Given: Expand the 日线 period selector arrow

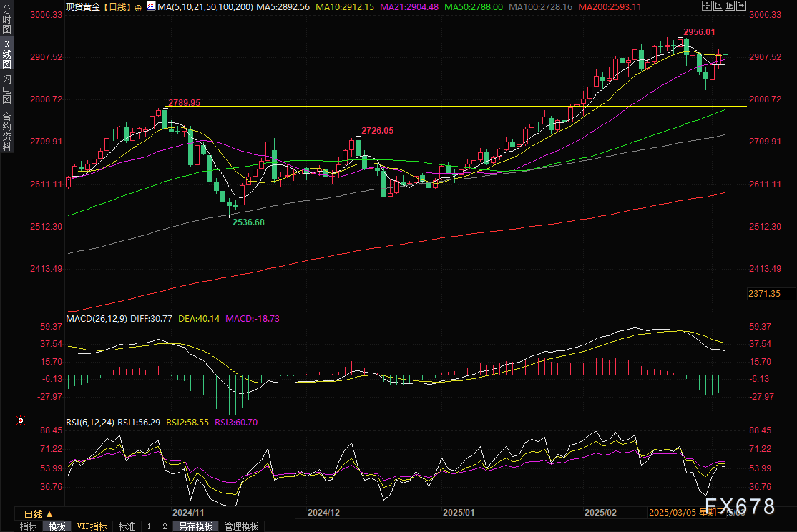Looking at the screenshot, I should (50, 514).
